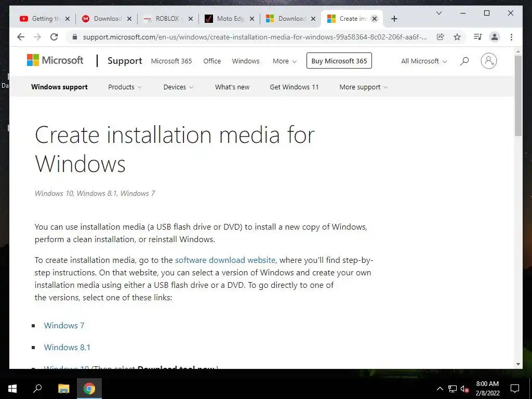Image resolution: width=532 pixels, height=399 pixels.
Task: Click the browser back arrow
Action: 21,37
